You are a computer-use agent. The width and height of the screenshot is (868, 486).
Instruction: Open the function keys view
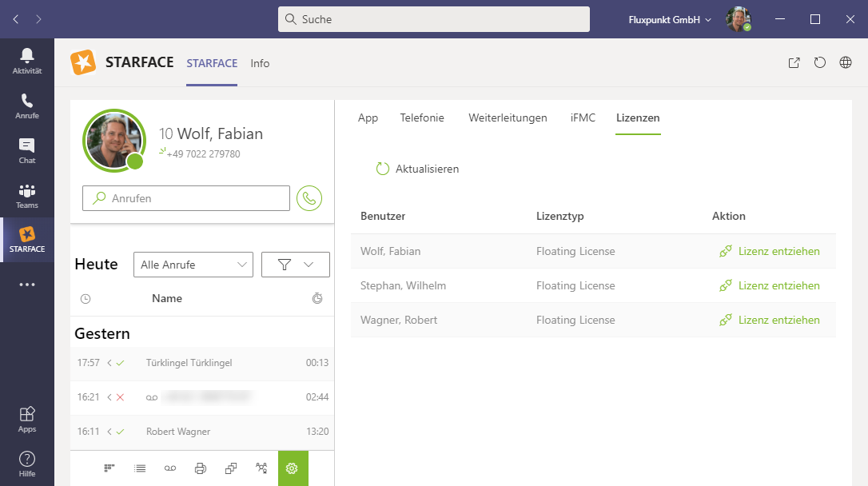click(x=109, y=468)
